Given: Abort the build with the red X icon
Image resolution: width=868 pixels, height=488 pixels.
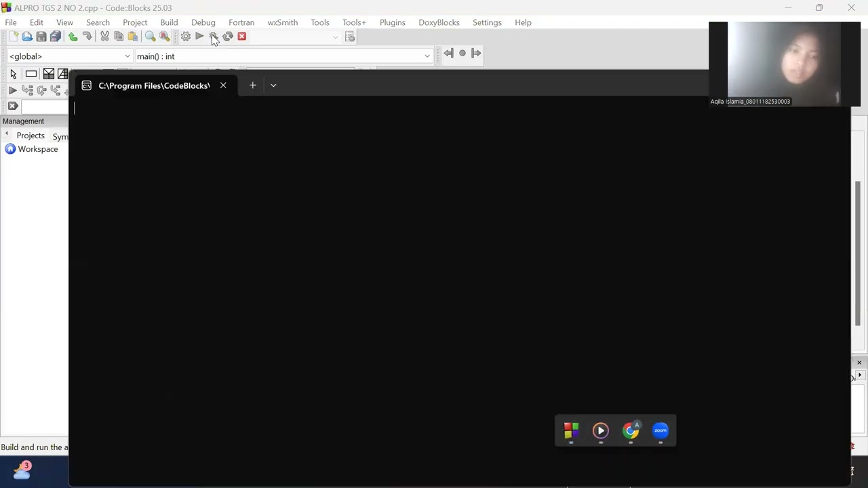Looking at the screenshot, I should (242, 37).
